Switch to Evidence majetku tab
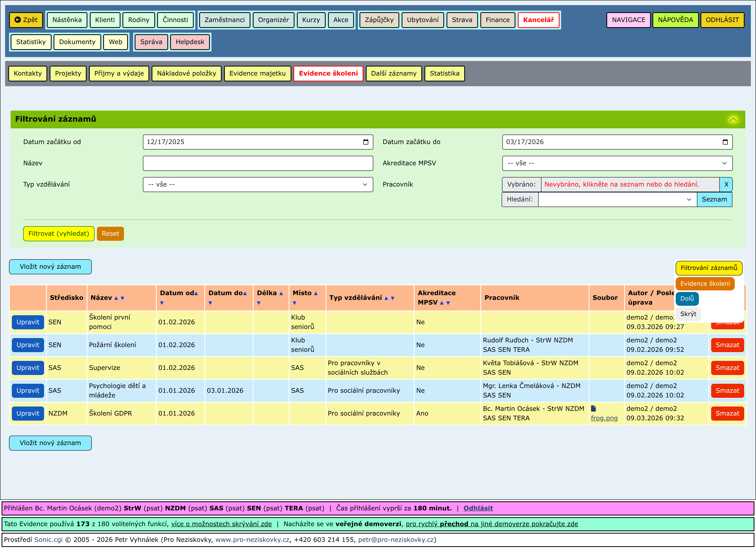Screen dimensions: 756x558 tap(257, 73)
